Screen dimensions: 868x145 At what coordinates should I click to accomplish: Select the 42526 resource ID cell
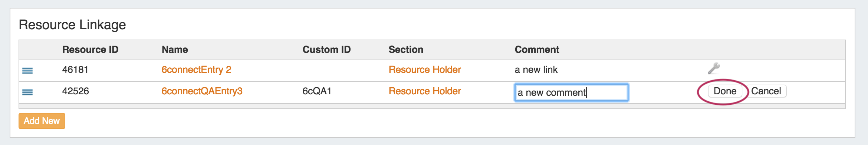coord(76,91)
